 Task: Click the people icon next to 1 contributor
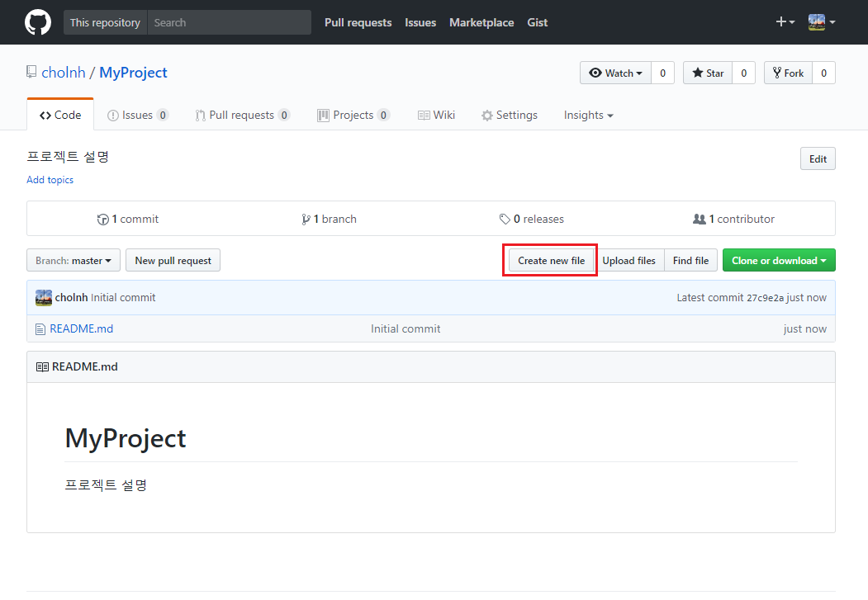pyautogui.click(x=700, y=219)
